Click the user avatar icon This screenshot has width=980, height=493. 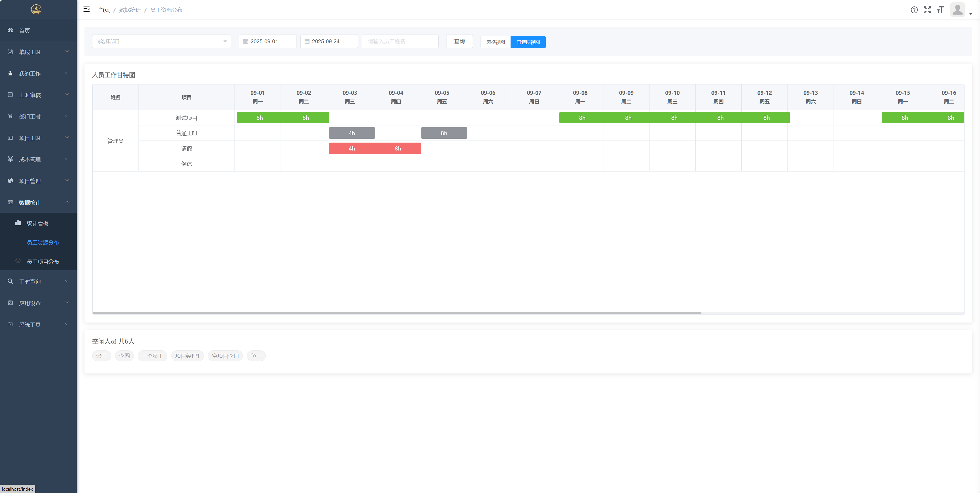(x=957, y=9)
